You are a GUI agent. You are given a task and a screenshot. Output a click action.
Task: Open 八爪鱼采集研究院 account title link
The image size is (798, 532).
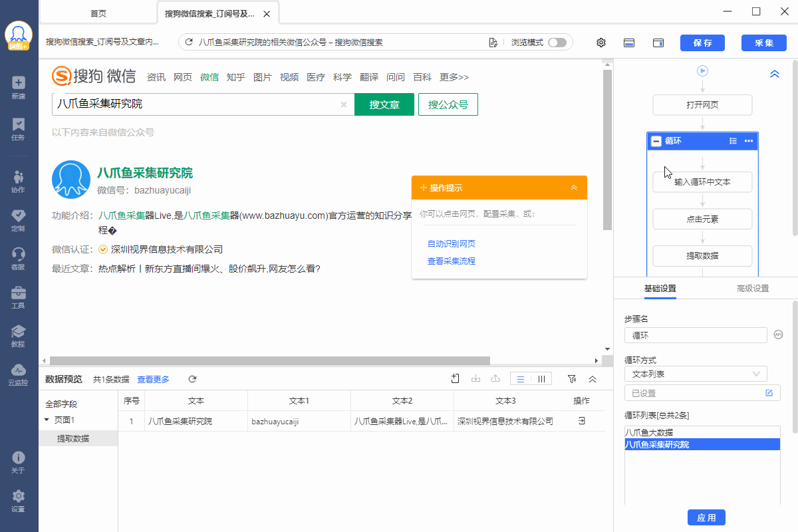(145, 173)
